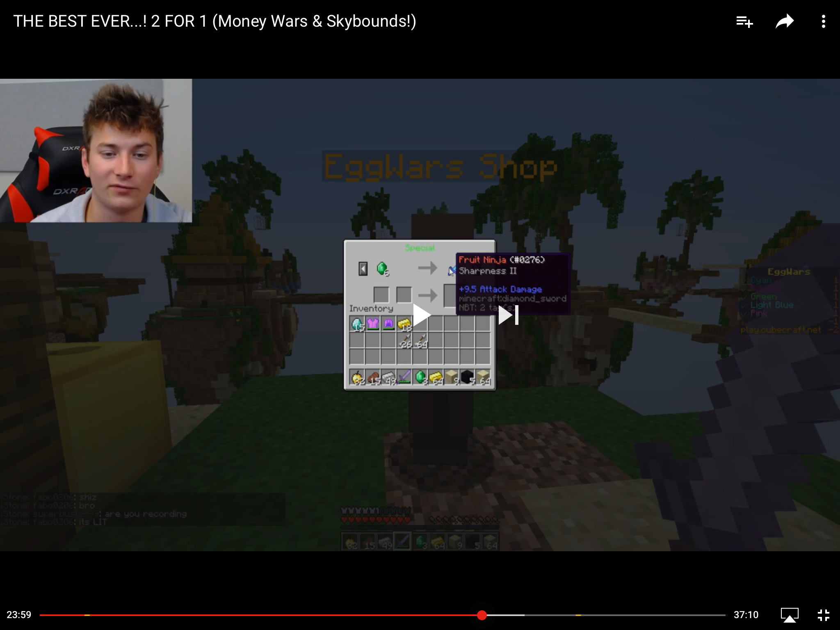840x630 pixels.
Task: Exit fullscreen mode
Action: pyautogui.click(x=823, y=615)
